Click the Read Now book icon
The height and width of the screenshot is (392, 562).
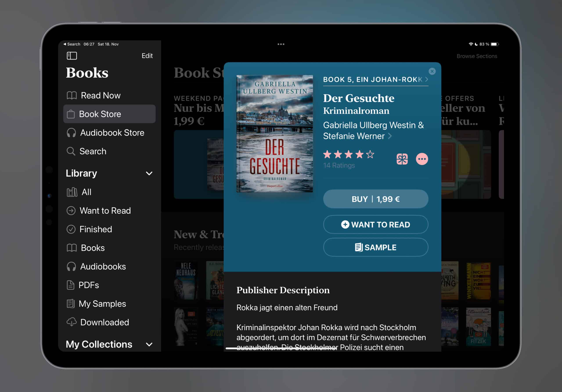pos(72,95)
